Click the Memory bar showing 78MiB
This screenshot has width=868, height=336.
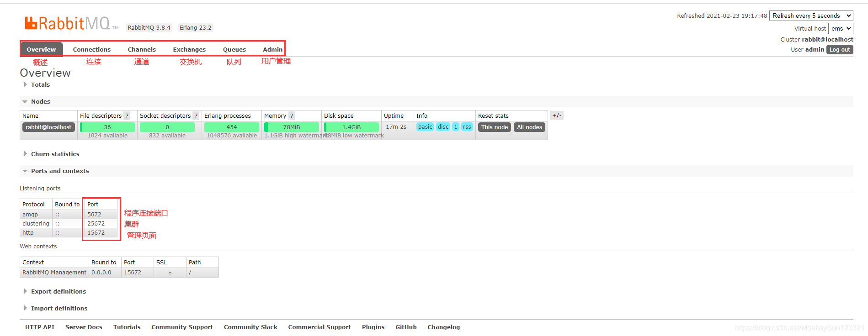click(x=292, y=127)
